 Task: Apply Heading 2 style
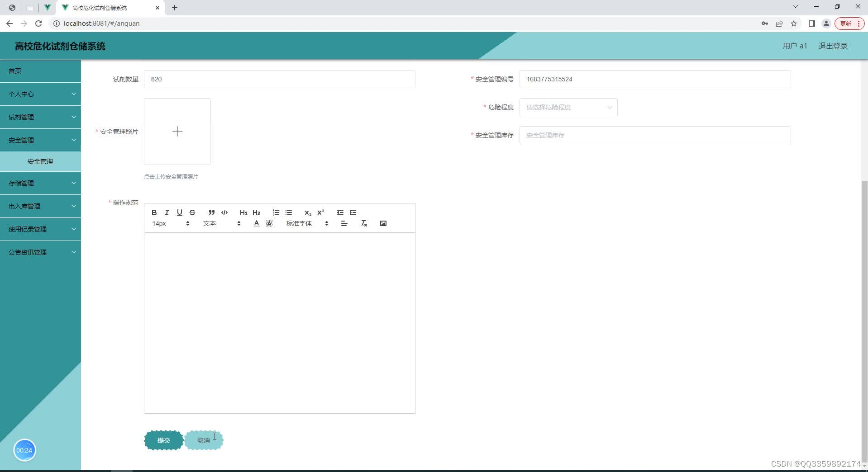coord(256,212)
